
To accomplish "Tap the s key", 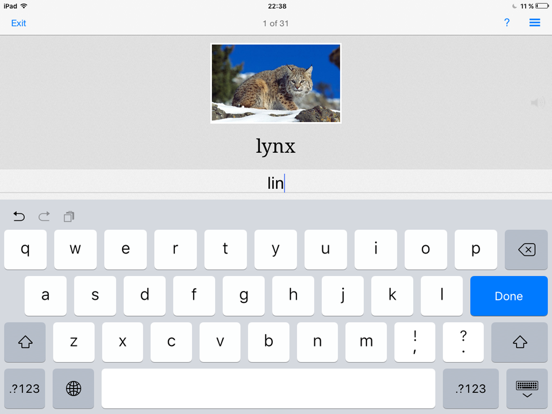I will click(x=95, y=296).
